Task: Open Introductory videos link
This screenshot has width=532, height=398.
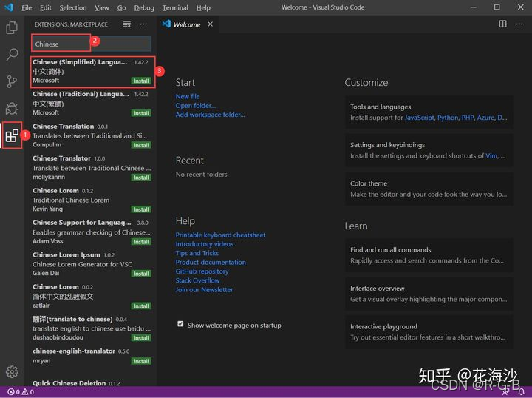Action: 205,244
